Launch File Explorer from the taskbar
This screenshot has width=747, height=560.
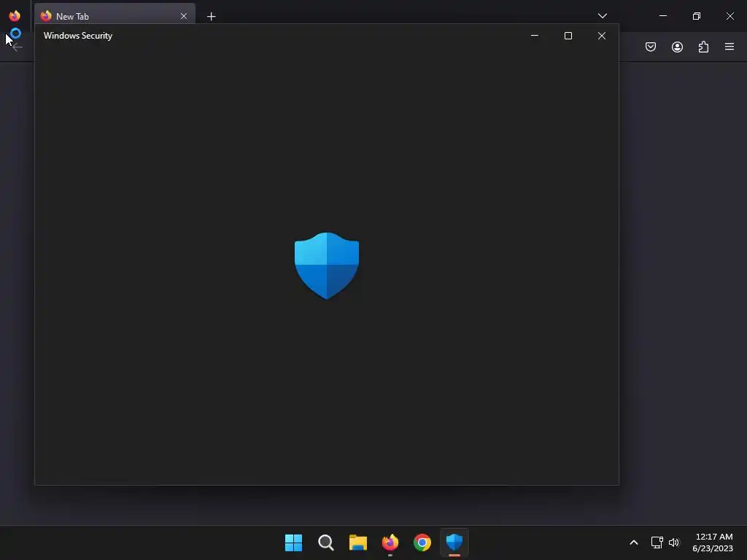point(357,542)
